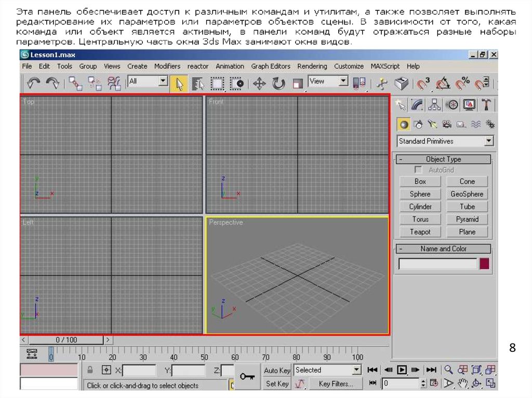
Task: Activate the Select and Rotate tool
Action: coord(278,83)
